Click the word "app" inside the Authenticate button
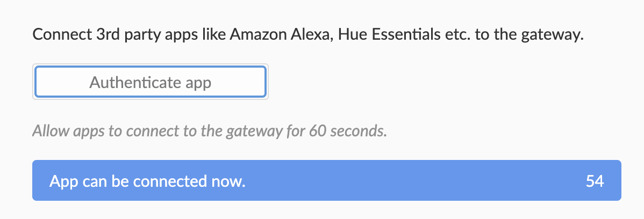The height and width of the screenshot is (219, 644). tap(198, 83)
